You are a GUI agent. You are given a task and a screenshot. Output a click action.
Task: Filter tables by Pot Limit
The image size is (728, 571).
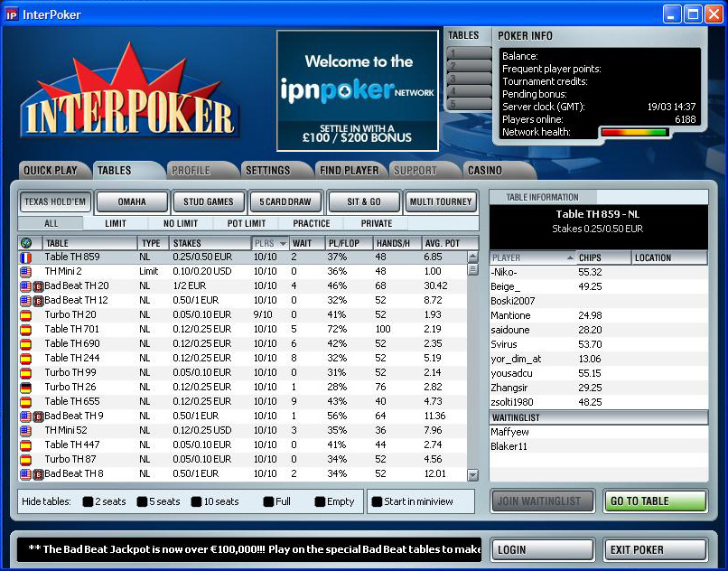coord(246,223)
